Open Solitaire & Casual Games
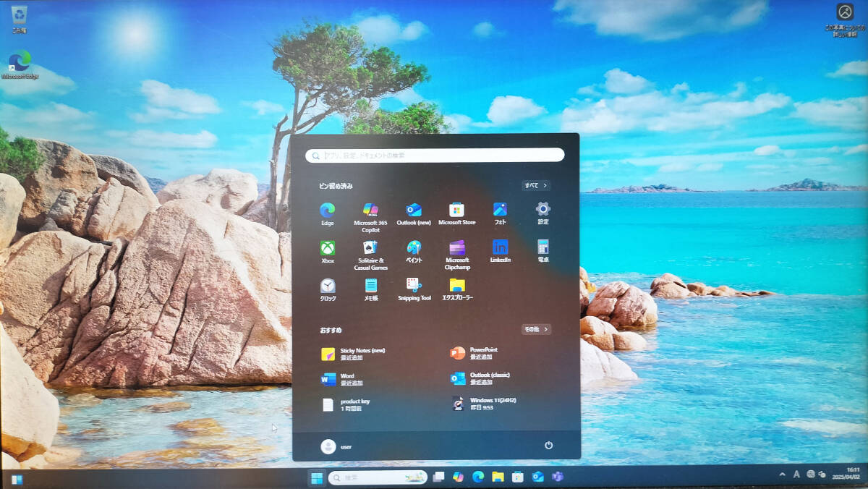 370,255
